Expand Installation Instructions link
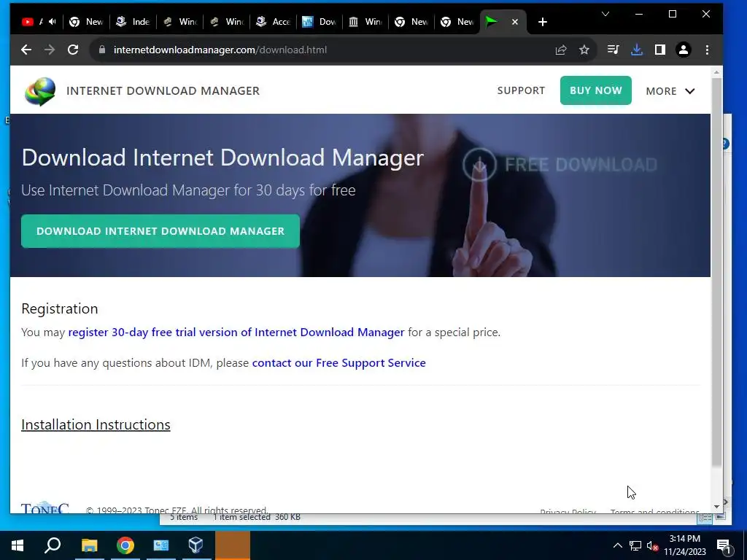Viewport: 747px width, 560px height. 96,425
